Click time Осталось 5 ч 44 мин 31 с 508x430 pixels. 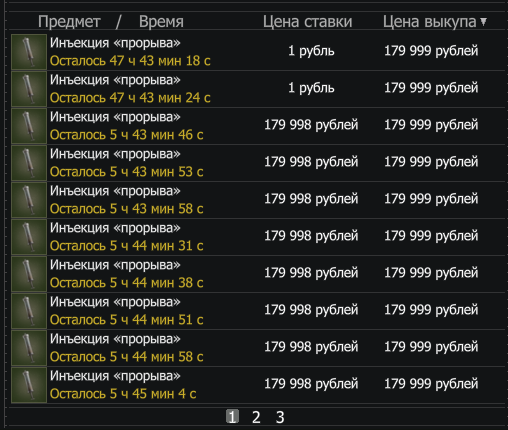126,246
